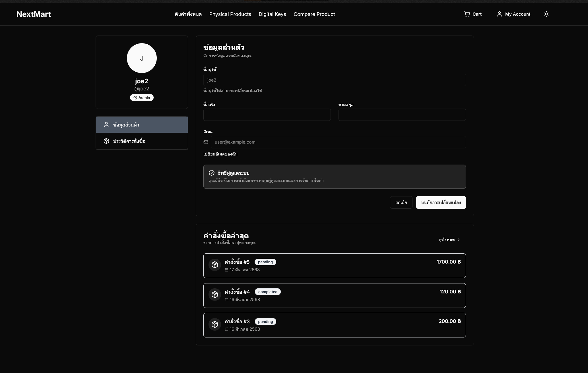Viewport: 588px width, 373px height.
Task: Click the envelope icon beside email field
Action: (x=206, y=142)
